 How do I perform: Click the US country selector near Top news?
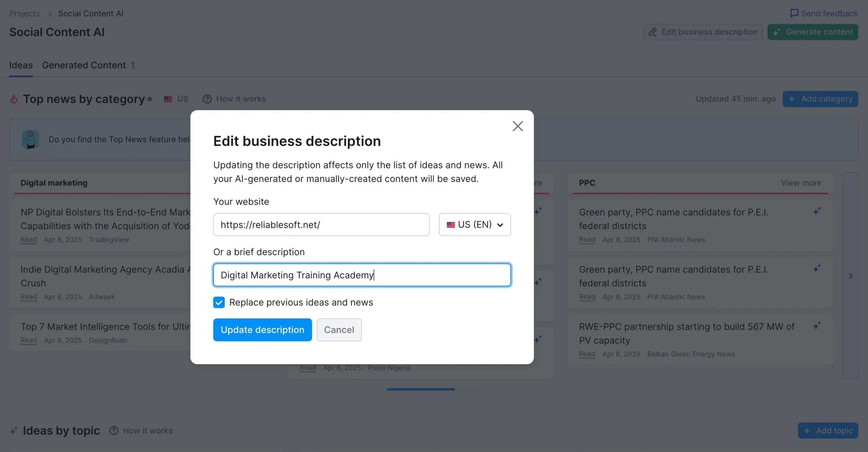pyautogui.click(x=176, y=99)
